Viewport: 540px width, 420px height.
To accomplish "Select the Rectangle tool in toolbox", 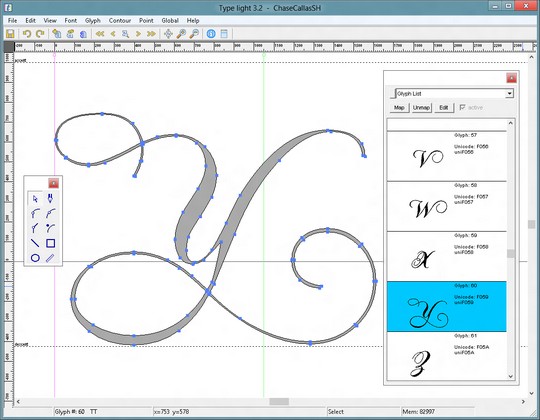I will point(50,243).
